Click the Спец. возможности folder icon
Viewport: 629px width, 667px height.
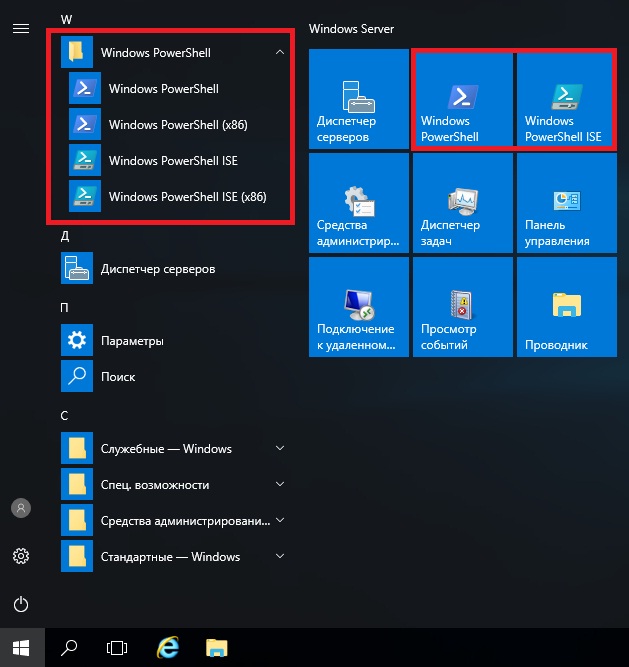77,485
